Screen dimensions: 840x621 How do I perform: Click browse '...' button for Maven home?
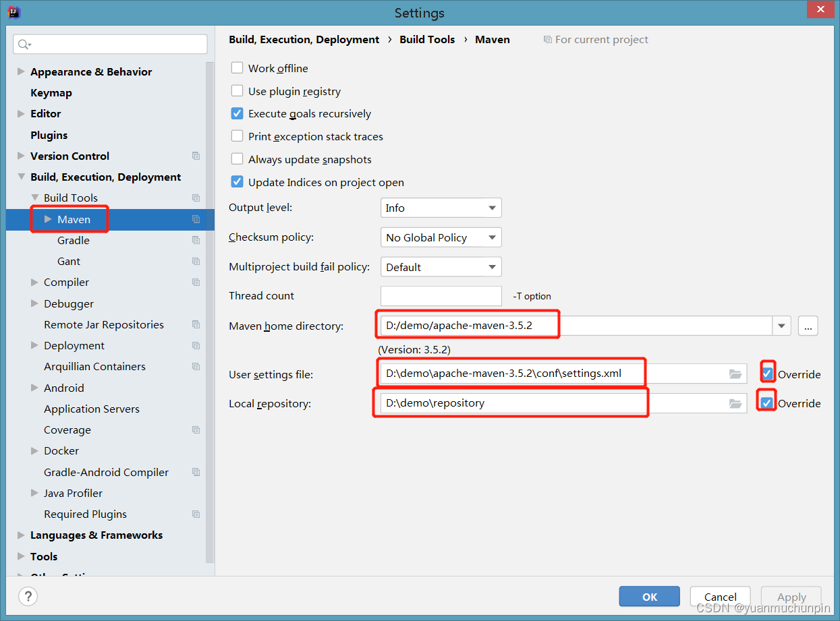click(808, 326)
